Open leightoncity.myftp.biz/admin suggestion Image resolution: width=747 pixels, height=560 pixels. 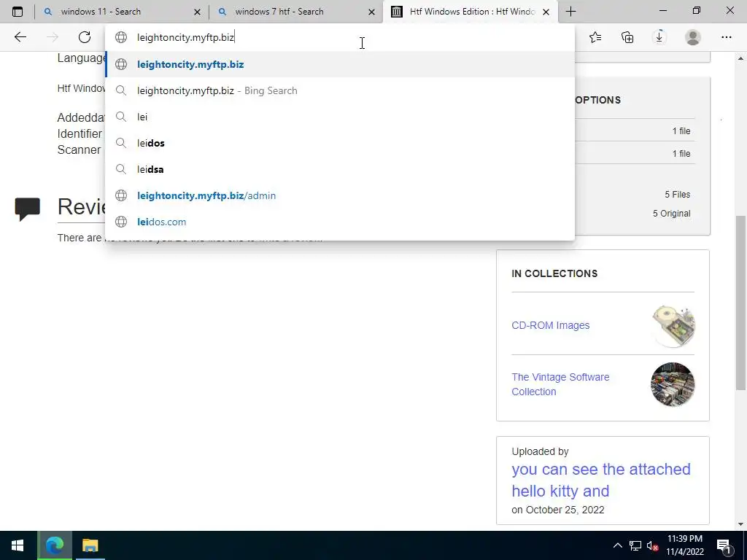340,195
